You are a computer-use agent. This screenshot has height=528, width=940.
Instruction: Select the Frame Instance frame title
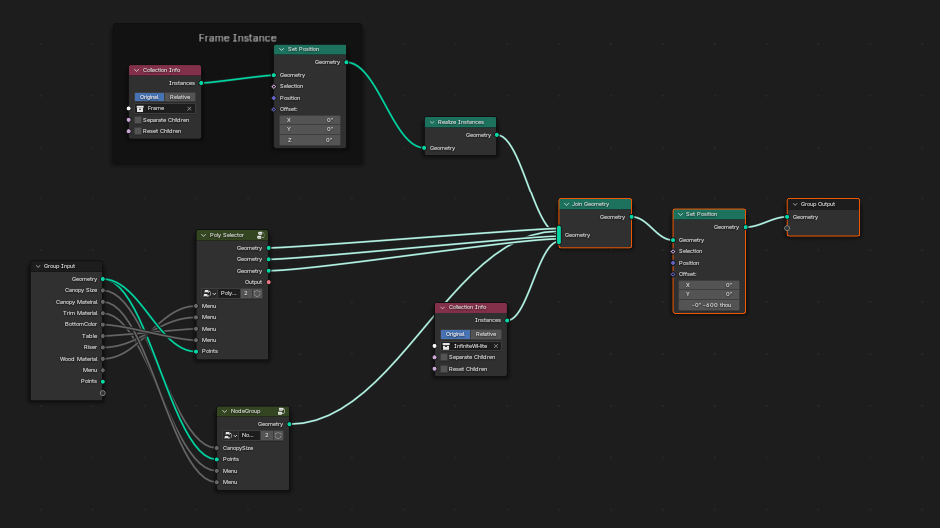[237, 38]
